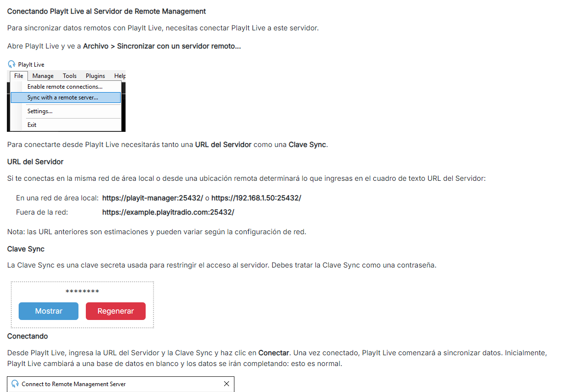Click the https://playit-manager:25432/ URL text
Image resolution: width=564 pixels, height=392 pixels.
153,198
